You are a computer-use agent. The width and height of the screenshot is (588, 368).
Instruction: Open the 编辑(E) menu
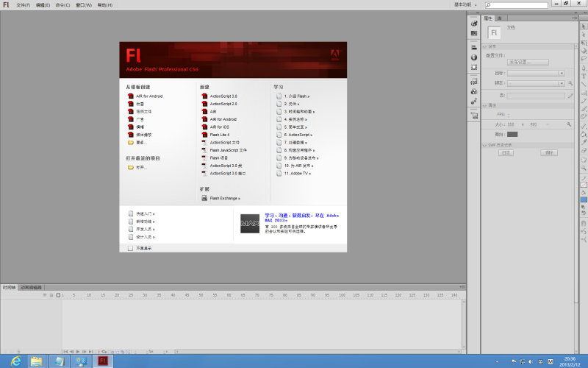[x=43, y=5]
